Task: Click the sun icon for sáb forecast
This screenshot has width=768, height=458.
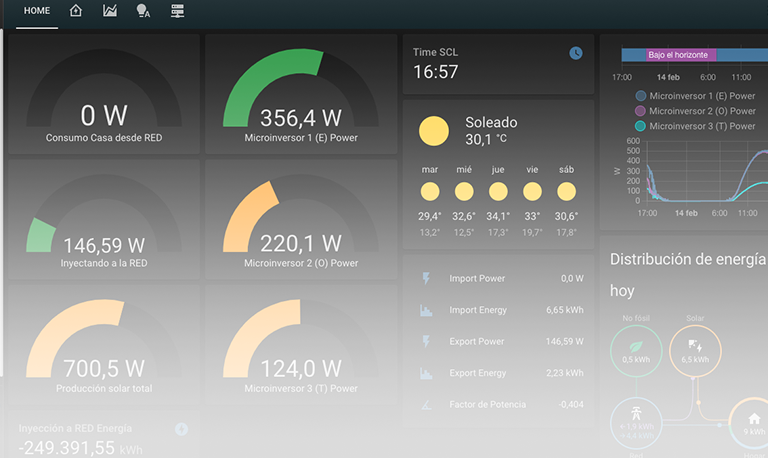Action: point(566,191)
